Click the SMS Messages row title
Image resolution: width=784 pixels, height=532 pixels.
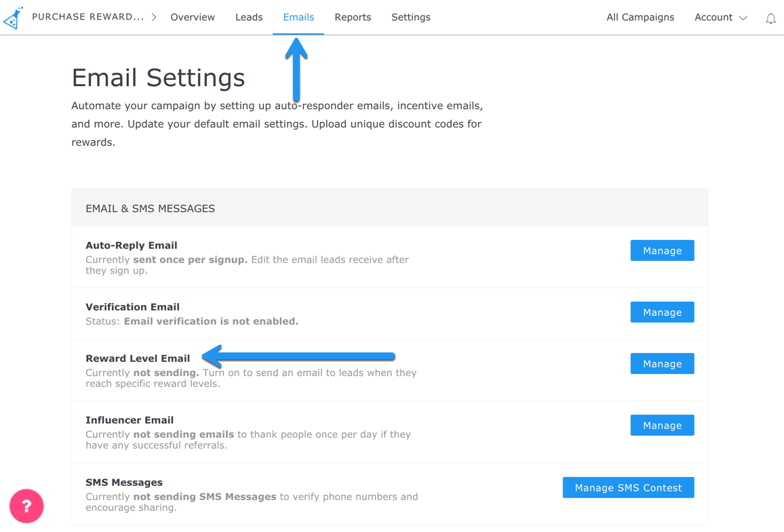[x=124, y=483]
